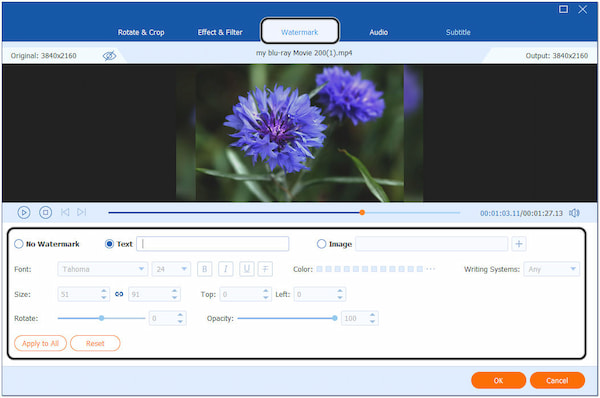
Task: Play the video preview
Action: (x=24, y=212)
